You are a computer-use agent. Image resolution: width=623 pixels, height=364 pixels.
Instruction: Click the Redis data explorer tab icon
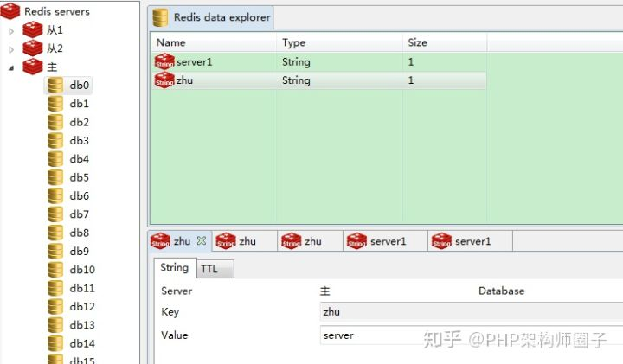click(160, 17)
